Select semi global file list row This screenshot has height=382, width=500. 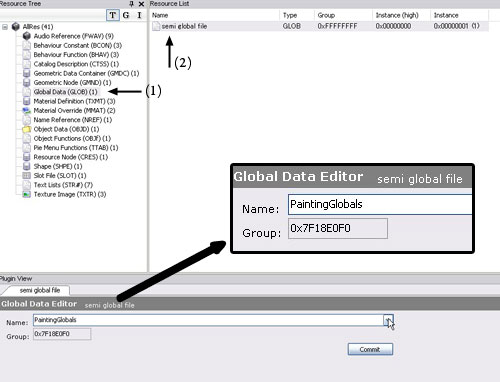coord(320,26)
